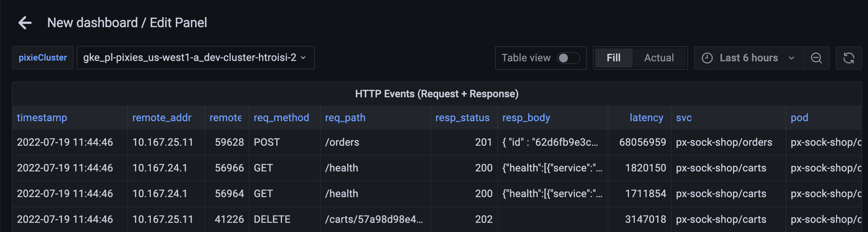This screenshot has width=868, height=232.
Task: Sort by the remote_addr column header
Action: [x=162, y=117]
